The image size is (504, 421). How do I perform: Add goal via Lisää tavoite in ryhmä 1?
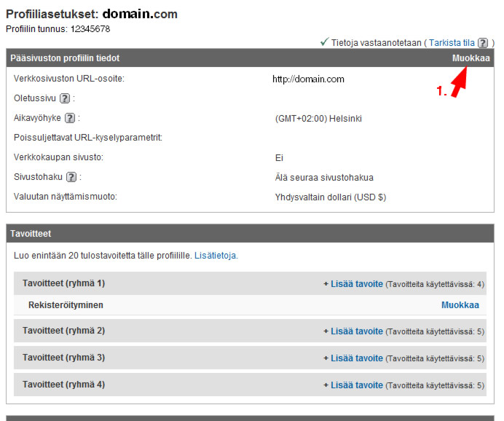coord(357,284)
